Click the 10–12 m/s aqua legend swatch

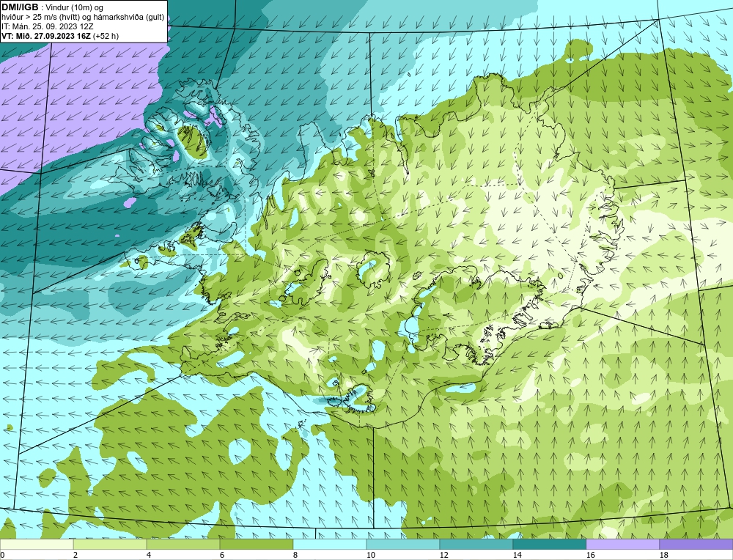pyautogui.click(x=403, y=544)
